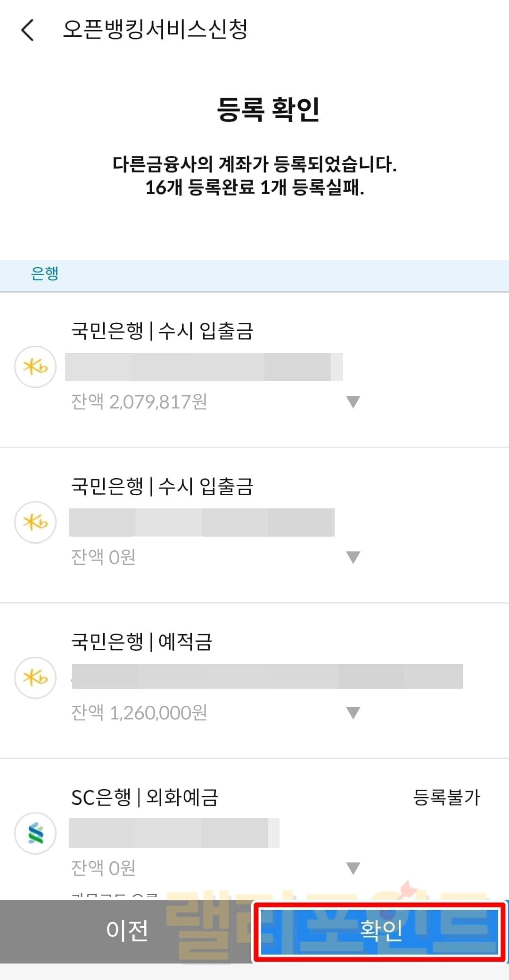Tap KB logo of 국민은행 account with 0원 balance

point(35,522)
